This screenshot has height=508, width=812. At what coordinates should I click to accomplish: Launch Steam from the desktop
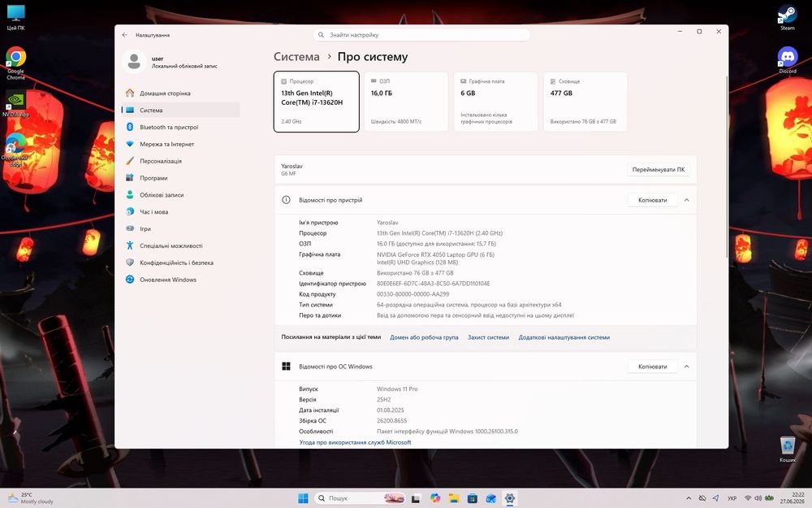pyautogui.click(x=787, y=18)
